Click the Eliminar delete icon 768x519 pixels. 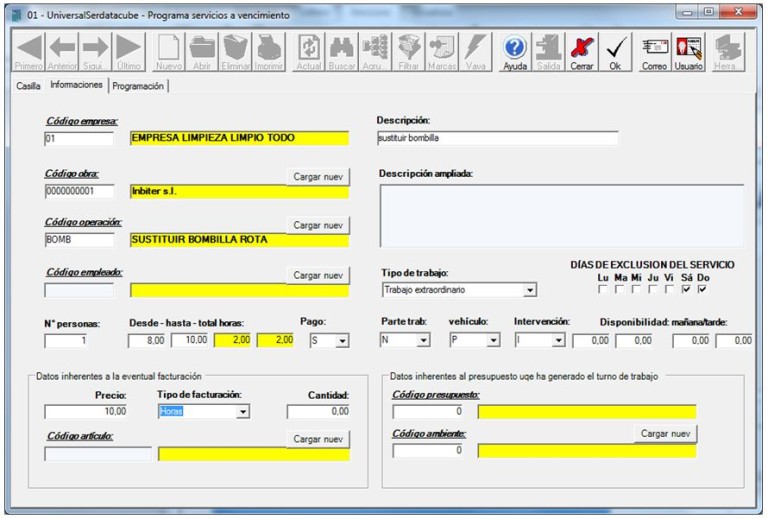pos(236,52)
